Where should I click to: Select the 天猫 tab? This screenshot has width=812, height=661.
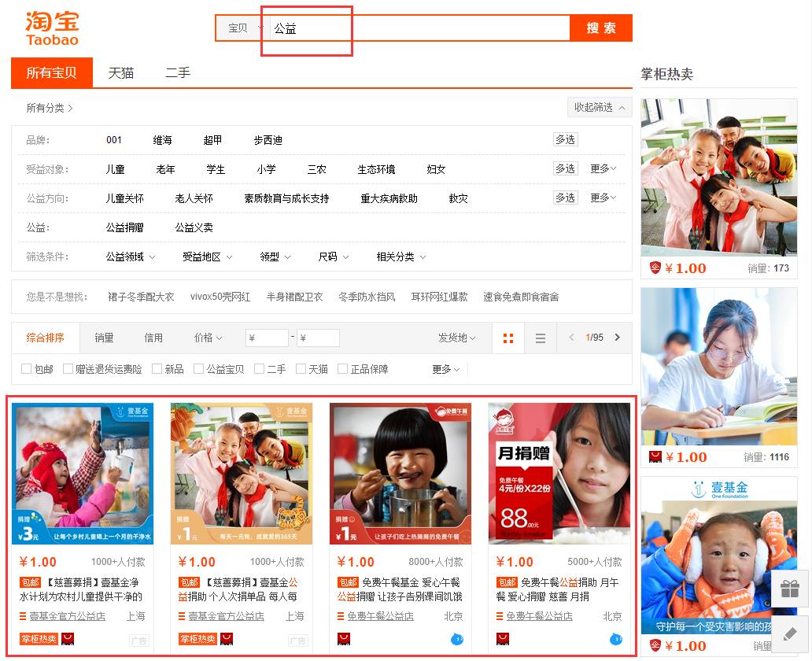[120, 73]
